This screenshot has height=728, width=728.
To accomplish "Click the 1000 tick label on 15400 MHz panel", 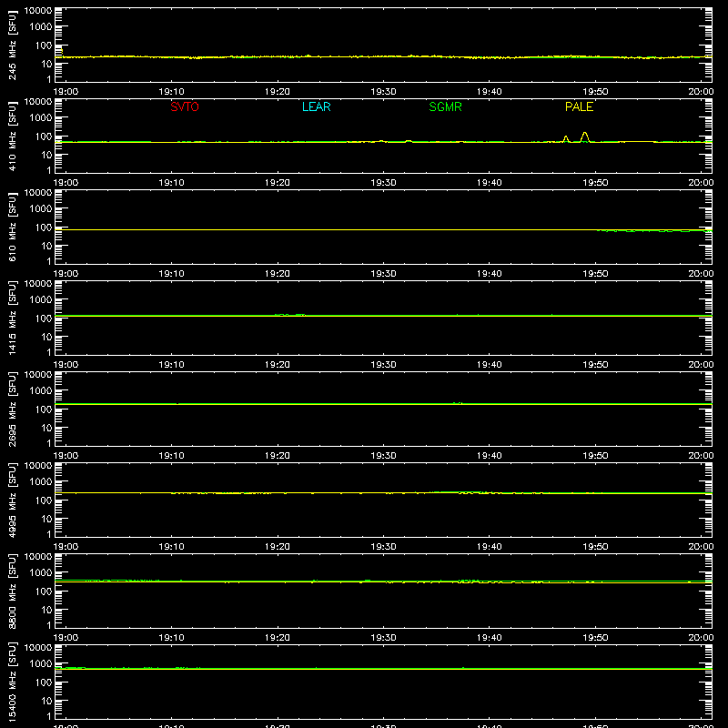I will point(41,664).
